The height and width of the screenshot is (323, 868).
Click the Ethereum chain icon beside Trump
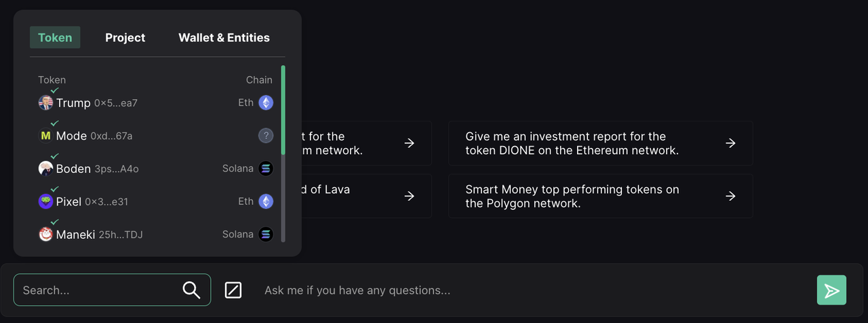(x=266, y=103)
